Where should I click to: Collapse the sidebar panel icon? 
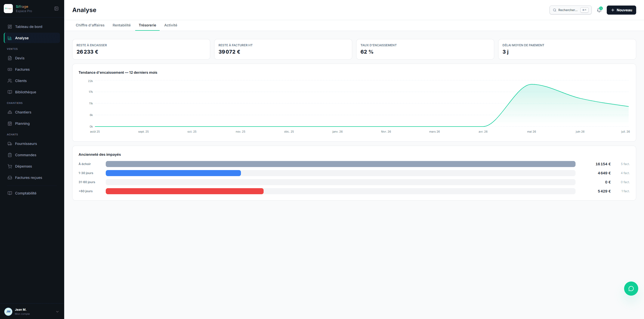click(x=56, y=9)
